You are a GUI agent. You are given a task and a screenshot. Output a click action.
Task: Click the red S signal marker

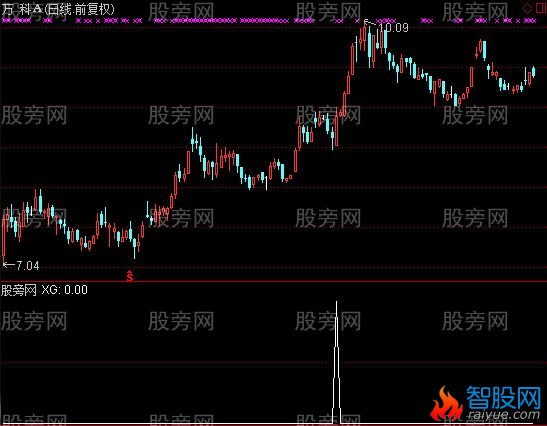click(130, 276)
